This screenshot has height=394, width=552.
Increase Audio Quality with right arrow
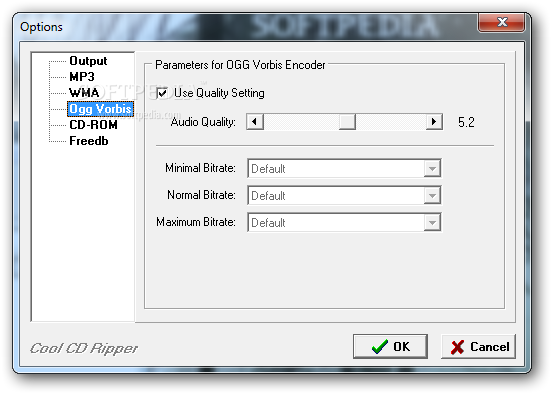434,122
